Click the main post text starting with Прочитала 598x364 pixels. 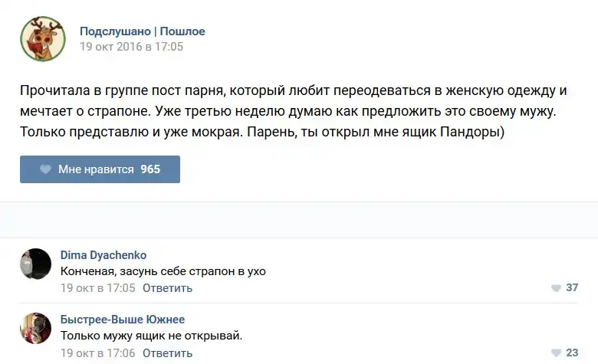point(294,111)
